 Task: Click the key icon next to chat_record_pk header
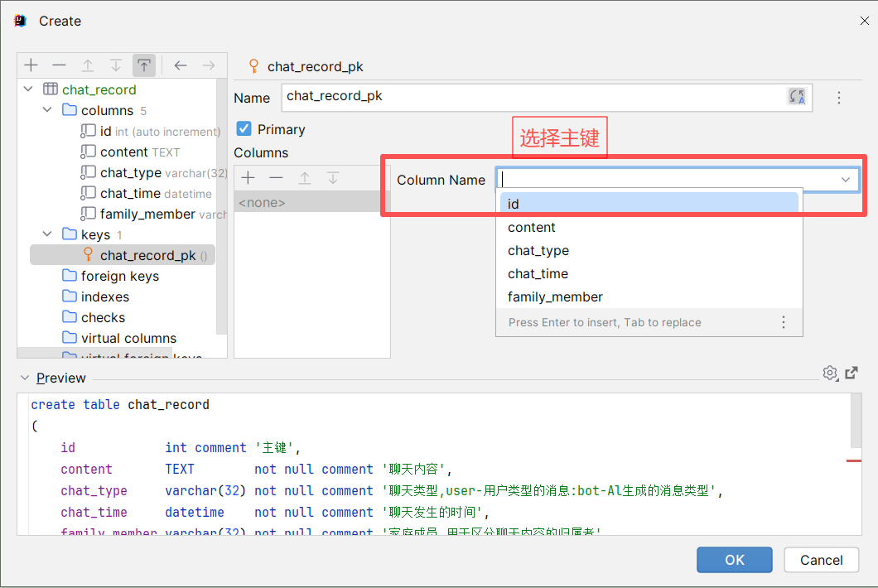pyautogui.click(x=253, y=66)
